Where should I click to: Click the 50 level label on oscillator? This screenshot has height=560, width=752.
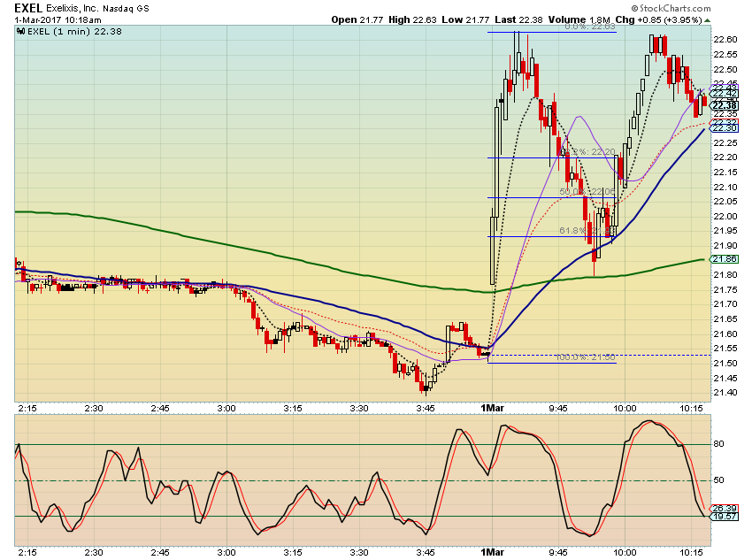(719, 479)
